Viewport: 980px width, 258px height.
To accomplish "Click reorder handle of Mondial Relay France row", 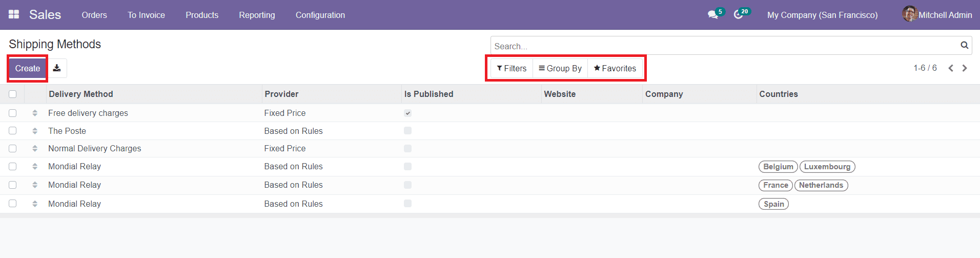I will pos(35,185).
